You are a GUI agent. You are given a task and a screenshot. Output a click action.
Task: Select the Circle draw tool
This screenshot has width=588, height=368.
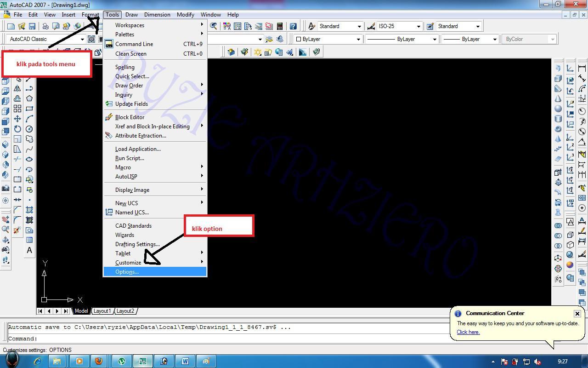tap(29, 129)
